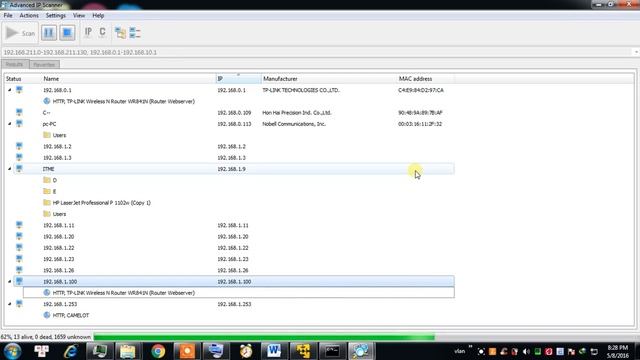Click the collapse all list toolbar icon

point(135,33)
